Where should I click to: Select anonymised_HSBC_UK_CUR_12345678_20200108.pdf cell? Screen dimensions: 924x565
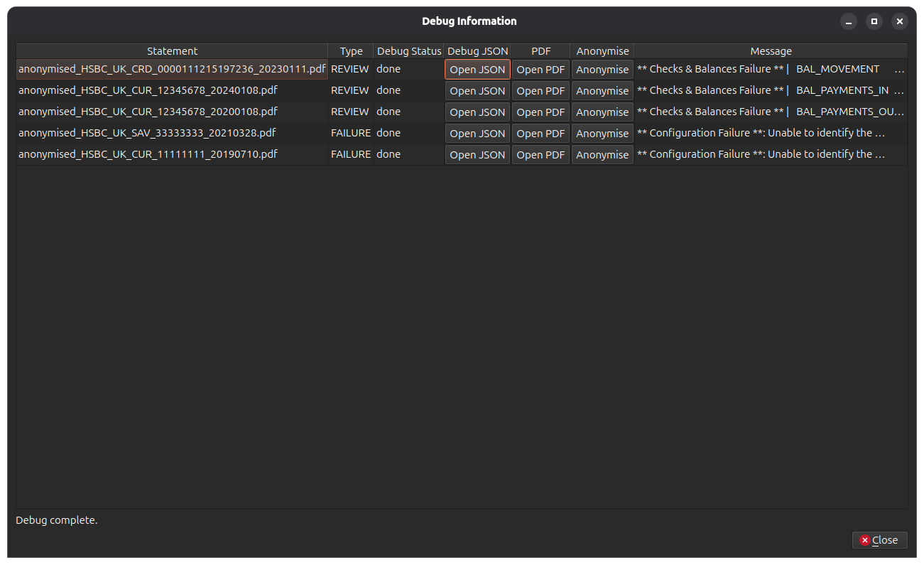pyautogui.click(x=172, y=112)
